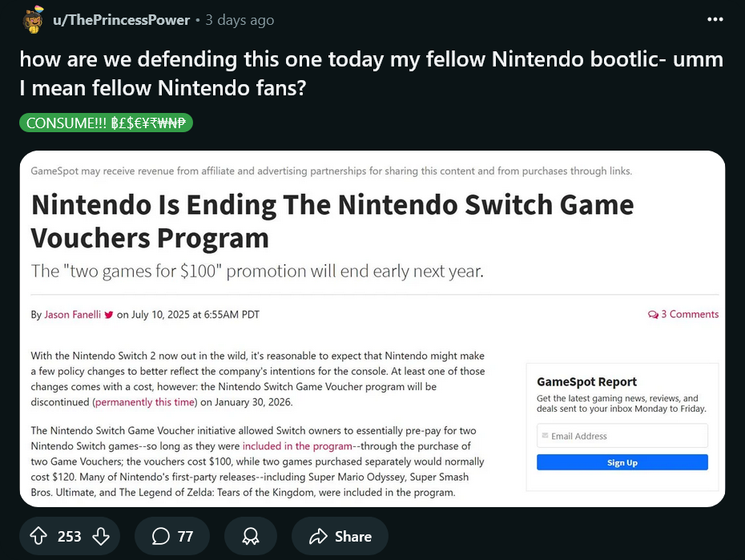Upvote the Nintendo vouchers post

point(38,536)
